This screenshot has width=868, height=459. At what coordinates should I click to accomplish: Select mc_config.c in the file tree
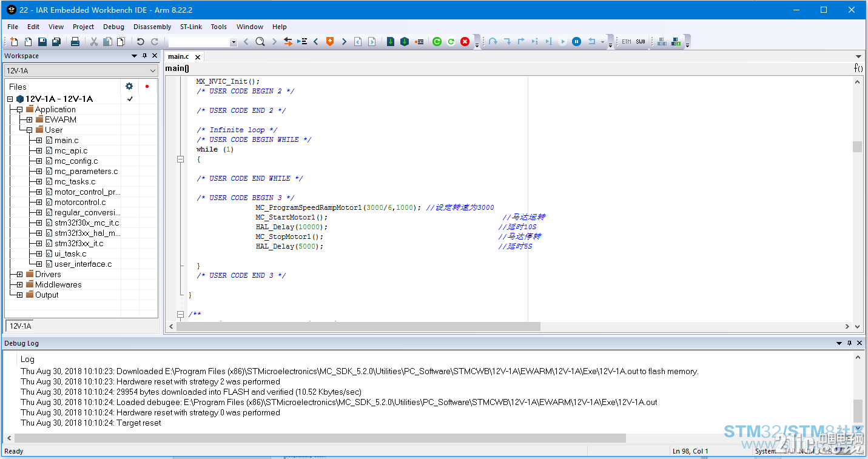76,161
